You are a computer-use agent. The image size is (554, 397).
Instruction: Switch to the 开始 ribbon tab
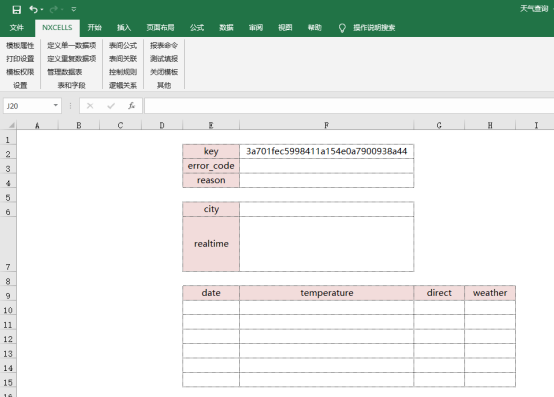coord(95,28)
